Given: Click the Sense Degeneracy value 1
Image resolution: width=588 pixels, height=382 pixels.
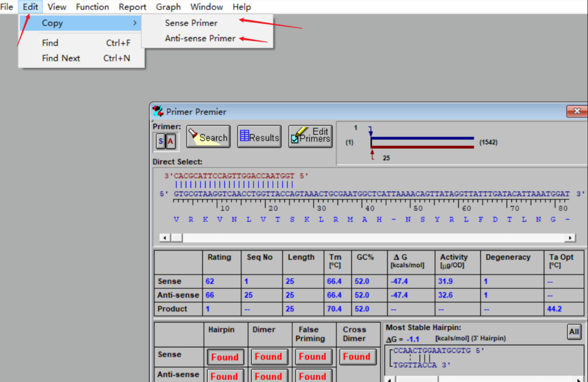Looking at the screenshot, I should [486, 281].
